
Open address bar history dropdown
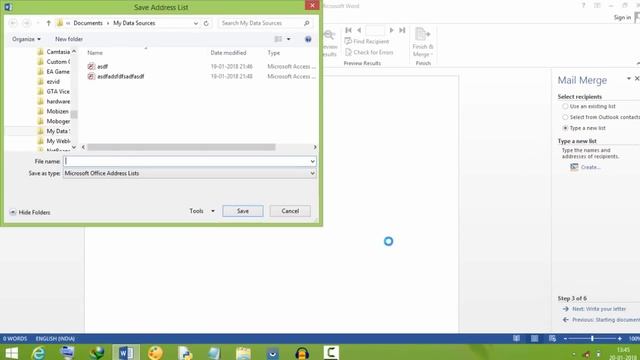[x=196, y=23]
